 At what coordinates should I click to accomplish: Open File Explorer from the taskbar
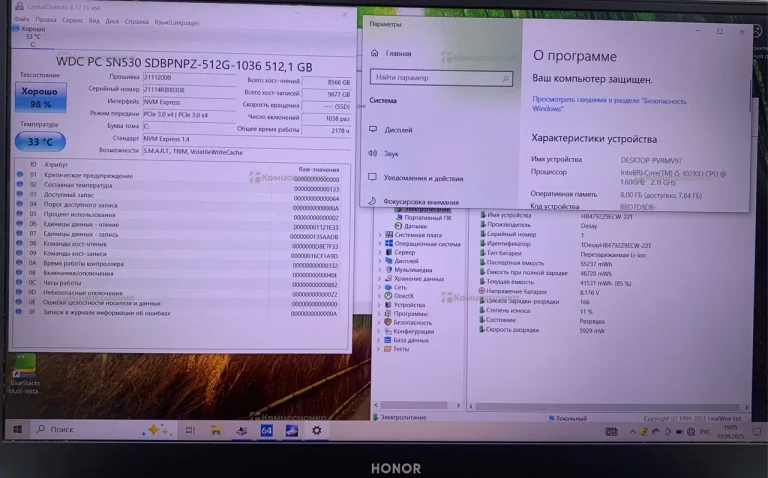click(216, 430)
